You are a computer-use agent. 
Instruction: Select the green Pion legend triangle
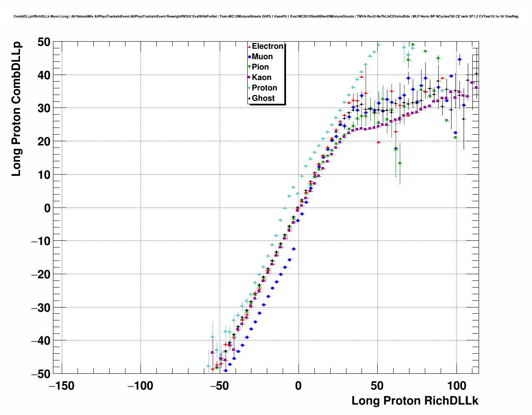(249, 67)
